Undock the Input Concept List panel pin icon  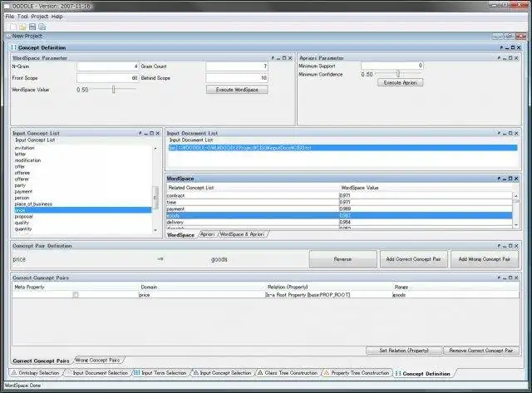[140, 133]
